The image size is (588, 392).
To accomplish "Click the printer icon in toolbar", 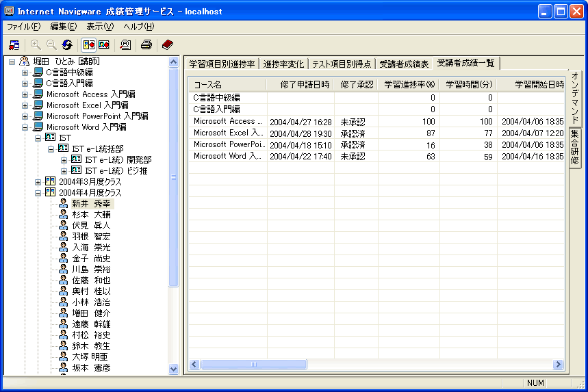I will [x=146, y=45].
